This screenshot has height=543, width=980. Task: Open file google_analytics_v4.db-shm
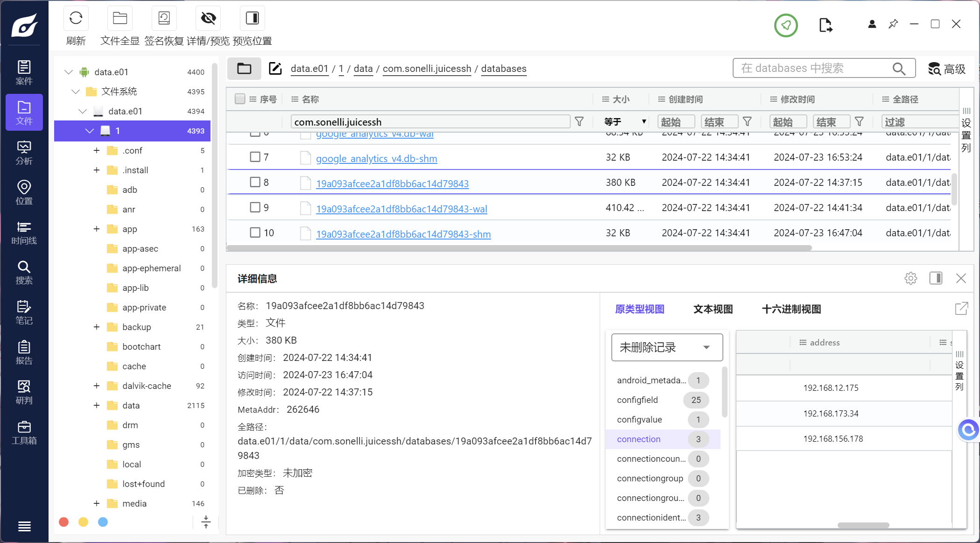376,158
